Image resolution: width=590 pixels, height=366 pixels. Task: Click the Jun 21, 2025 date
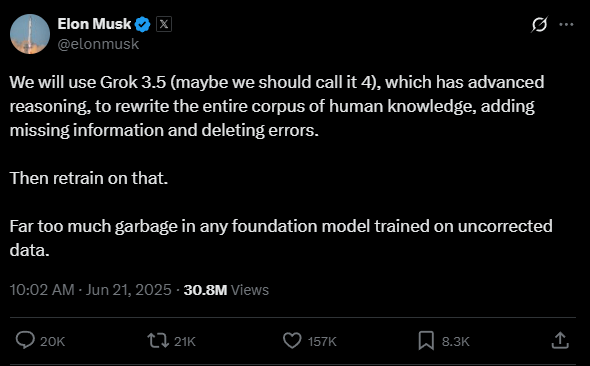pos(129,290)
